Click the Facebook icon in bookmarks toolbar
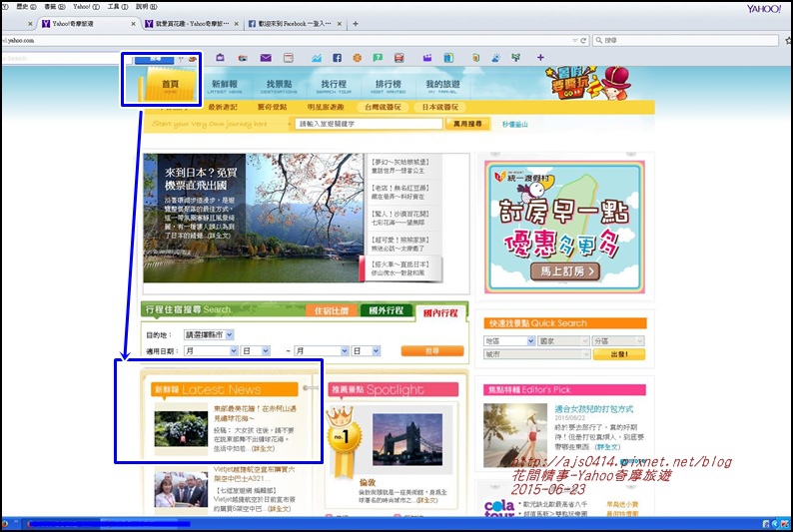 point(337,58)
